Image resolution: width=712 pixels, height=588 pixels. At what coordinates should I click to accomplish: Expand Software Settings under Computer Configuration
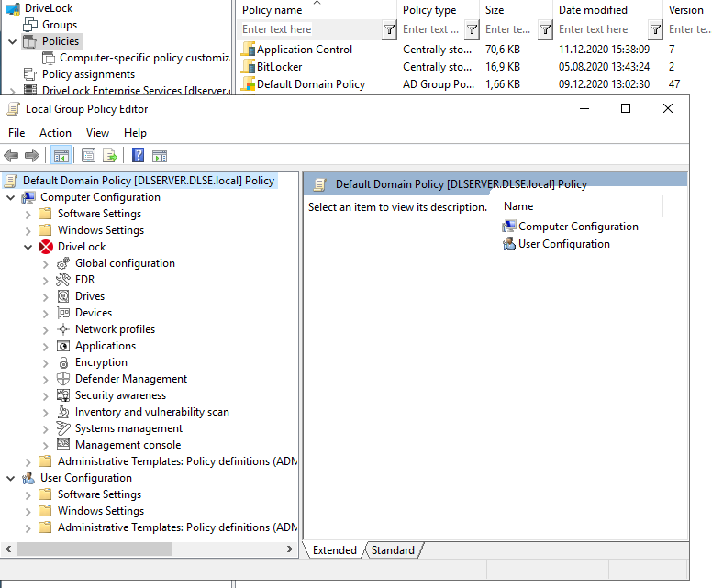(x=28, y=215)
